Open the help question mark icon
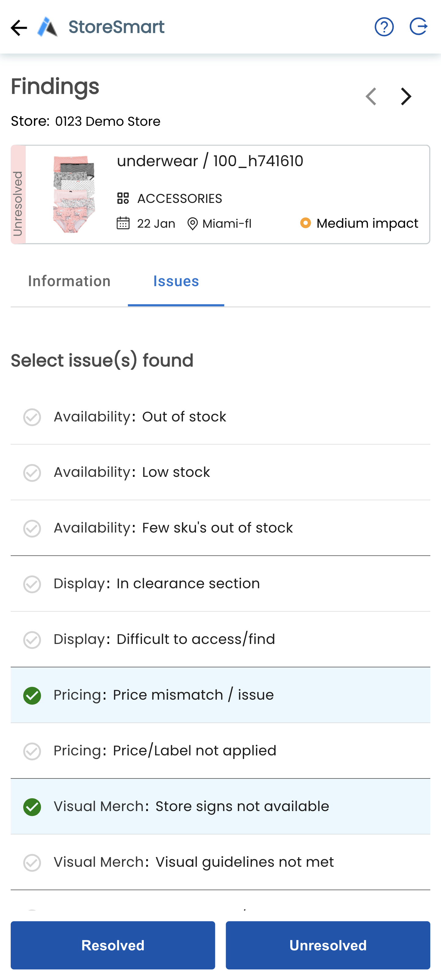 pyautogui.click(x=384, y=27)
